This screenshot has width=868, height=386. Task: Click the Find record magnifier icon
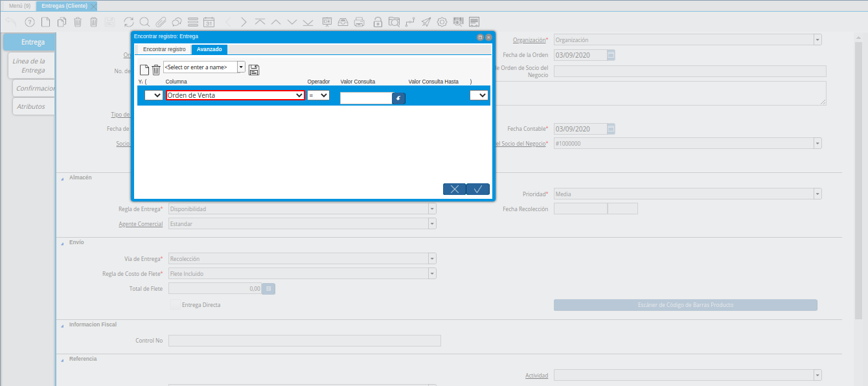click(x=144, y=22)
